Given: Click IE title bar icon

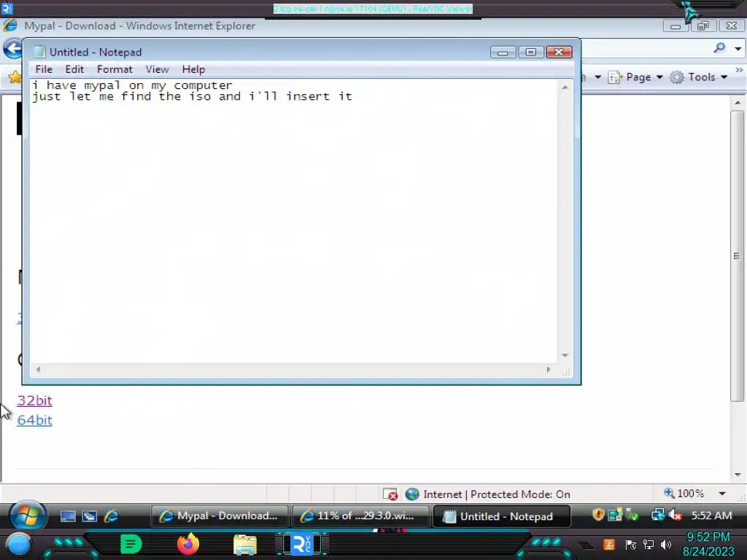Looking at the screenshot, I should tap(10, 26).
